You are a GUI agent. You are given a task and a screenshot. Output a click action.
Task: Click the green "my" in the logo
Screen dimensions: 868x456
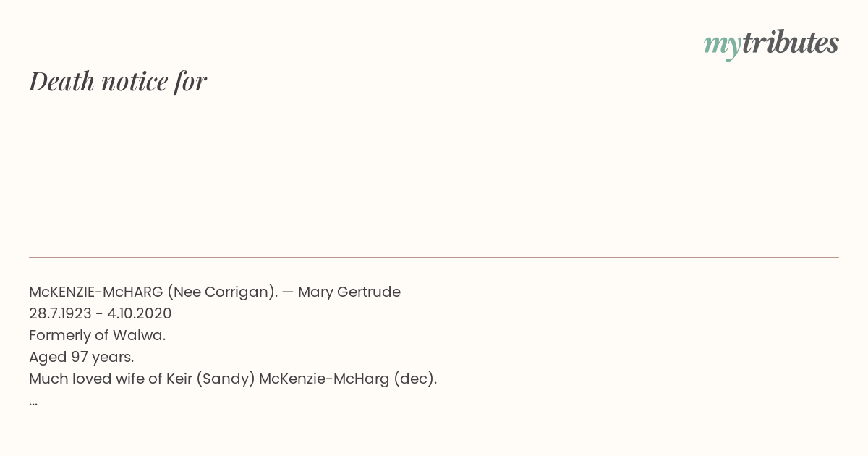click(x=722, y=45)
